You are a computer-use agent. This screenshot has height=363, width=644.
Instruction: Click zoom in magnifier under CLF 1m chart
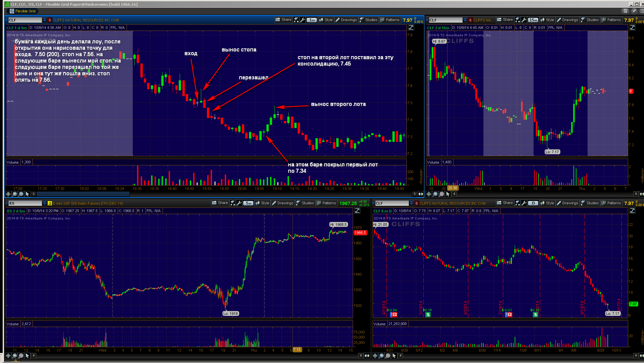(15, 194)
